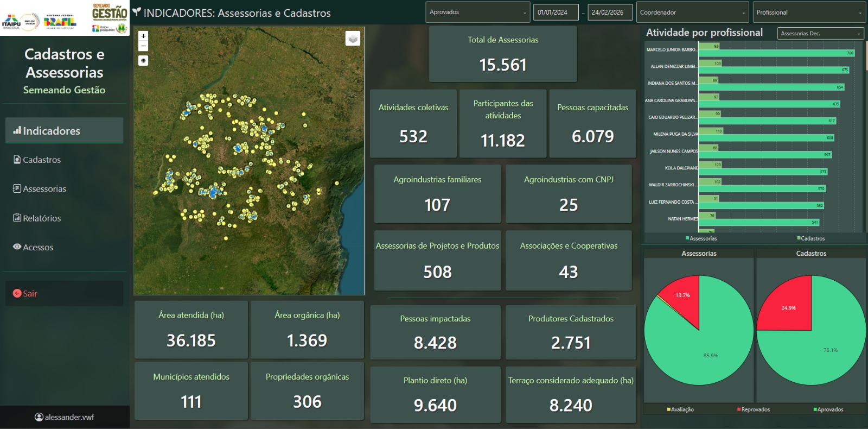The image size is (868, 429).
Task: Click the user avatar icon beside alessander.vwf
Action: tap(39, 417)
